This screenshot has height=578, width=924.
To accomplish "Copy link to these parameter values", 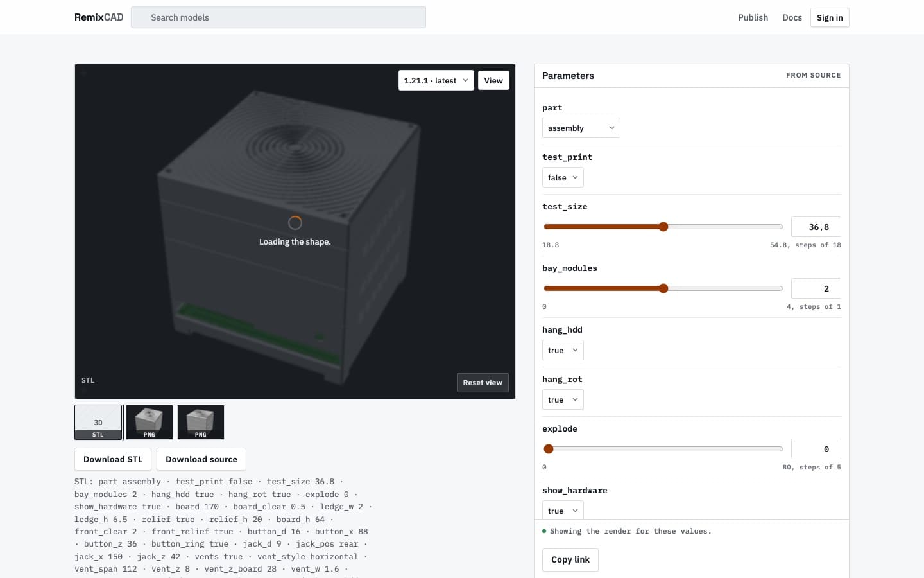I will (570, 560).
